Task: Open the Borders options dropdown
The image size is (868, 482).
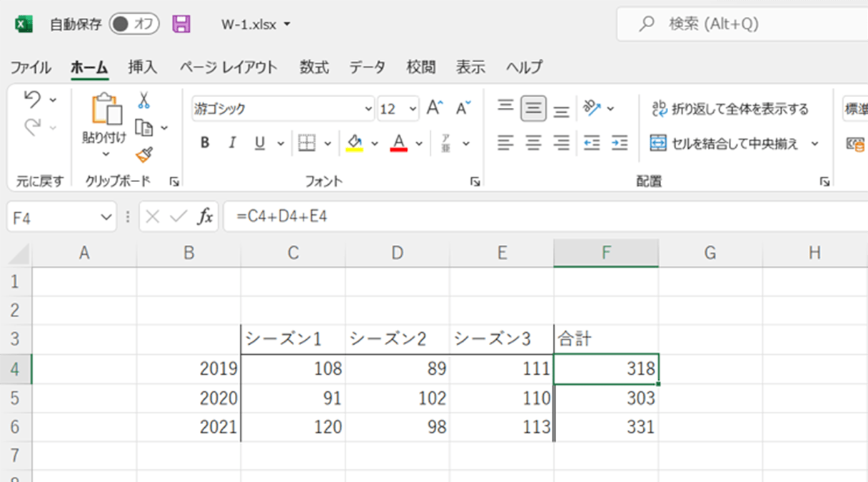Action: coord(328,144)
